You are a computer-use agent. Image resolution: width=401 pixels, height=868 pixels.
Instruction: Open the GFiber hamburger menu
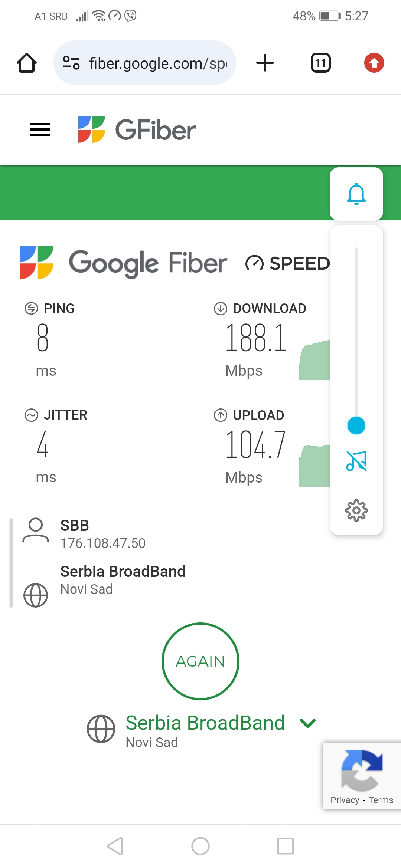40,129
